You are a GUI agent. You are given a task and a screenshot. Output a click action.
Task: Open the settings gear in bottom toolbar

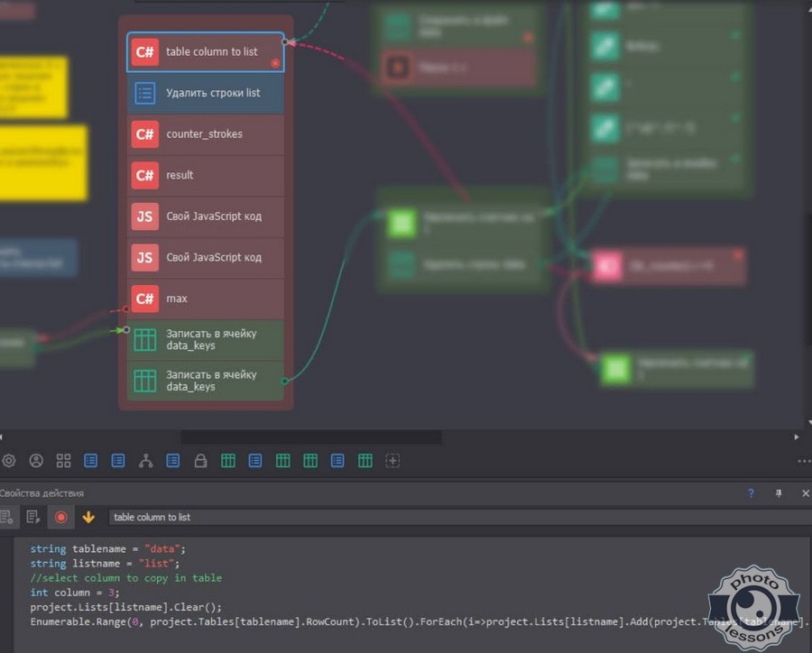9,461
